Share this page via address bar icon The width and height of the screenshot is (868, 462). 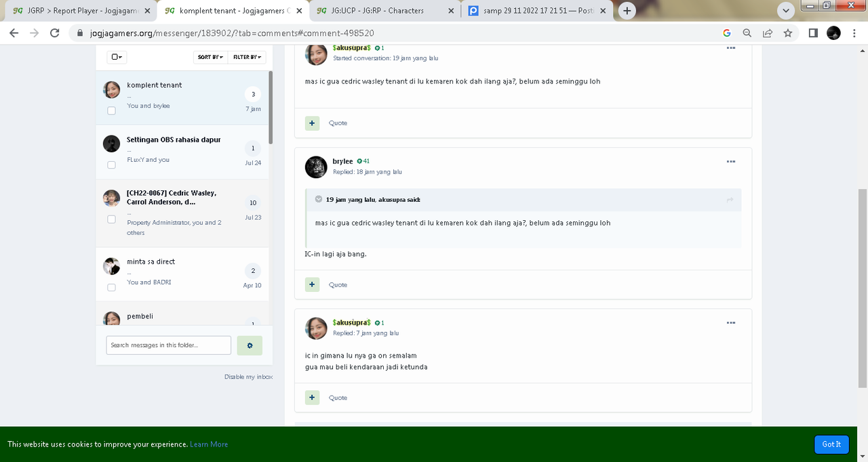pyautogui.click(x=768, y=33)
